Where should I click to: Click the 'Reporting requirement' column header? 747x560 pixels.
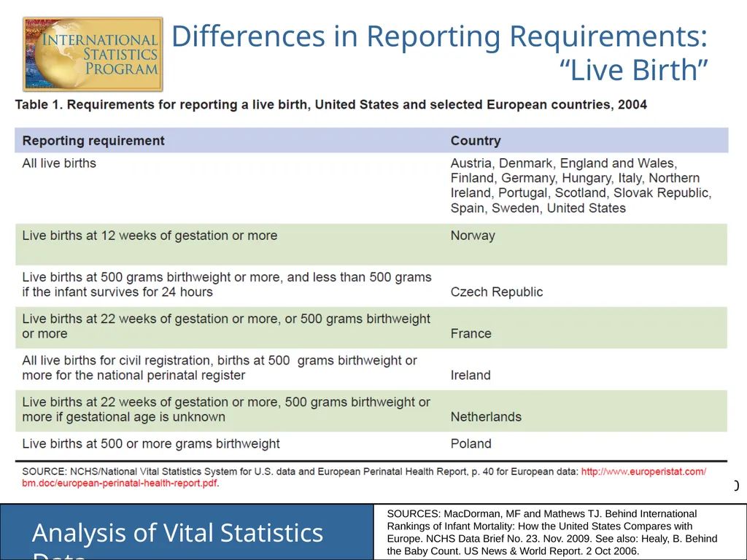tap(93, 141)
